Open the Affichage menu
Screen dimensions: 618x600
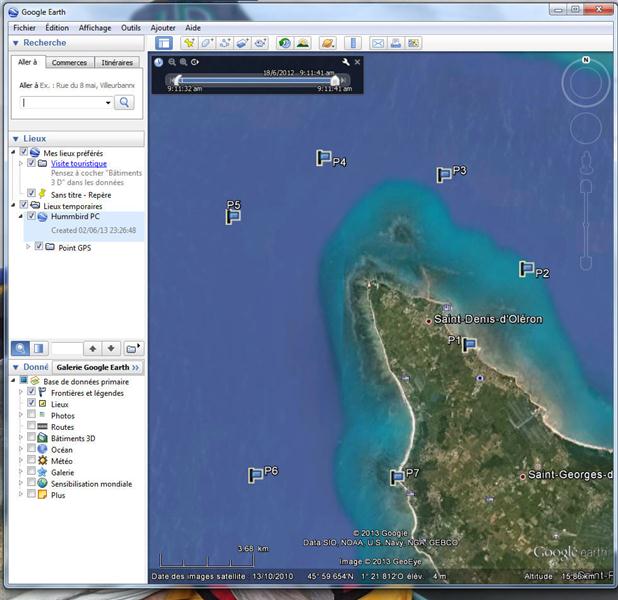[x=95, y=28]
